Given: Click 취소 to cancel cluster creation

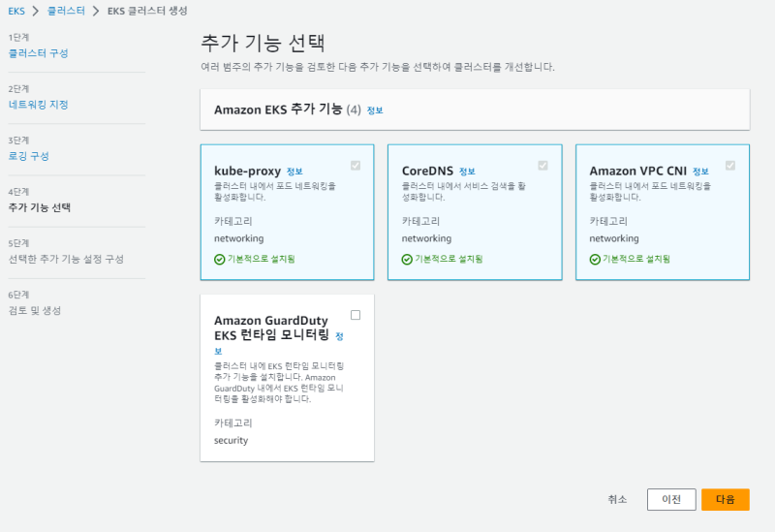Looking at the screenshot, I should tap(617, 499).
